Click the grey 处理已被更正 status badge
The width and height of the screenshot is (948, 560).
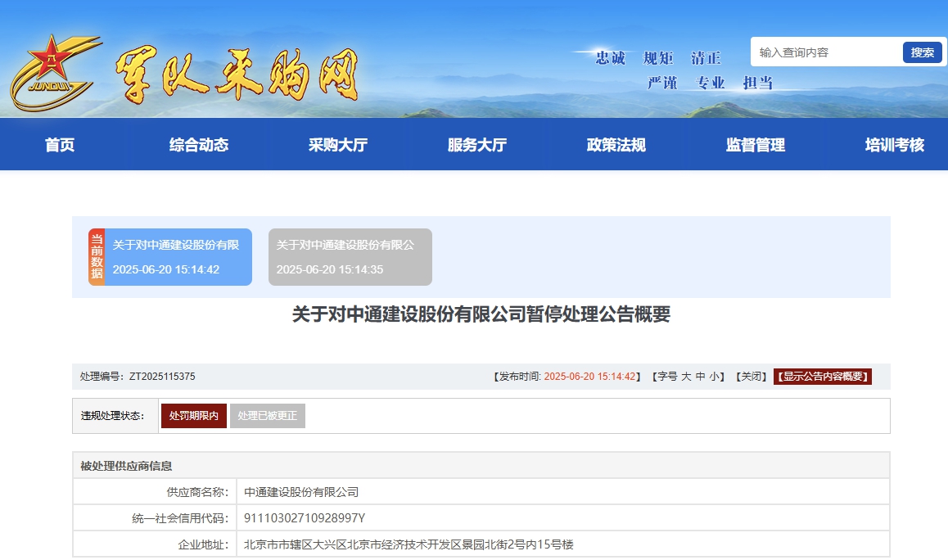(267, 415)
